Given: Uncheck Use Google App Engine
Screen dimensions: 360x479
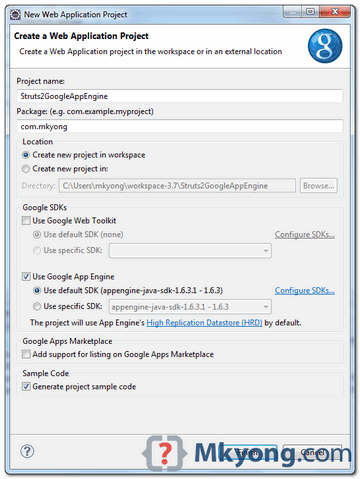Looking at the screenshot, I should point(26,277).
